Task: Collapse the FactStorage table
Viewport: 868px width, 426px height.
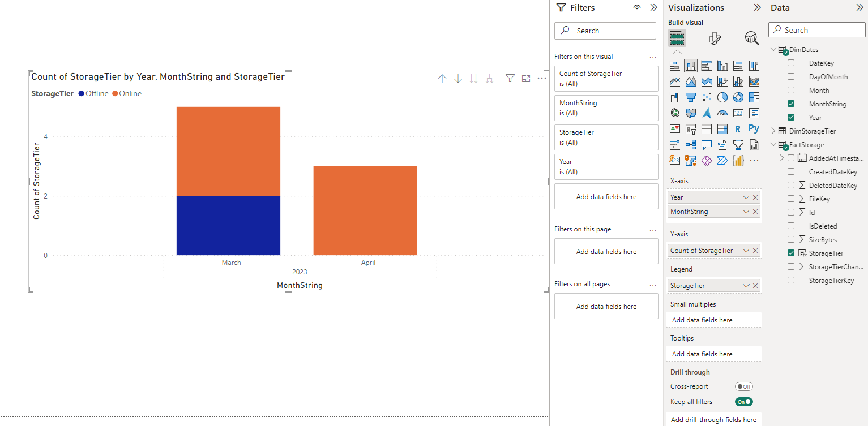Action: pos(773,144)
